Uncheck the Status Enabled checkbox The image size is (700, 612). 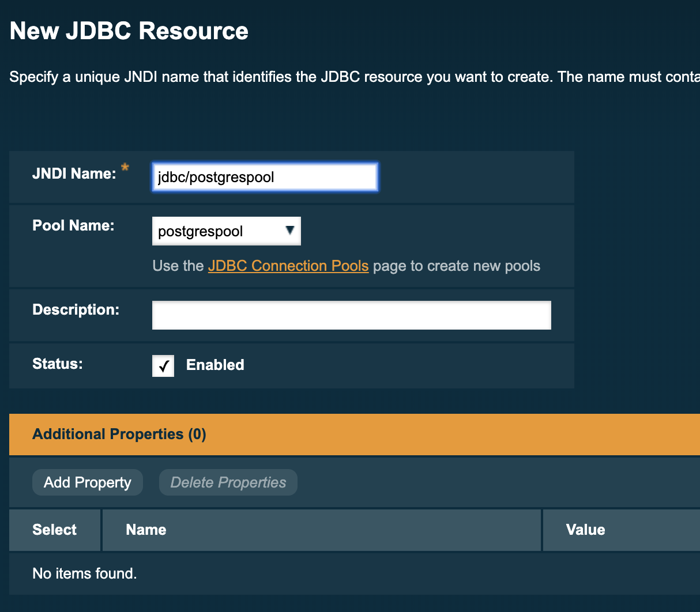click(163, 365)
